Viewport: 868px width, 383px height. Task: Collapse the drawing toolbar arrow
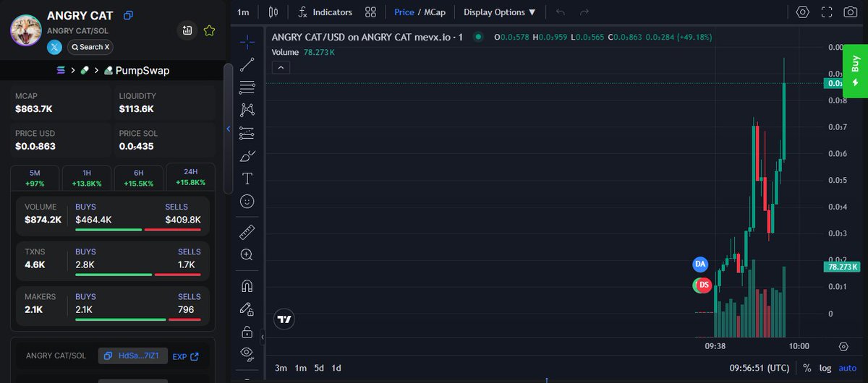coord(263,337)
